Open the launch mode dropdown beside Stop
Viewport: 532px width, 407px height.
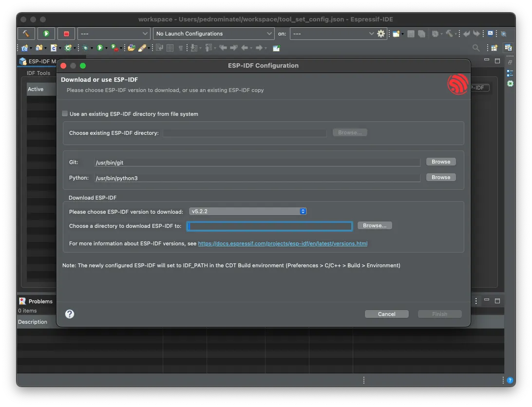pos(114,34)
